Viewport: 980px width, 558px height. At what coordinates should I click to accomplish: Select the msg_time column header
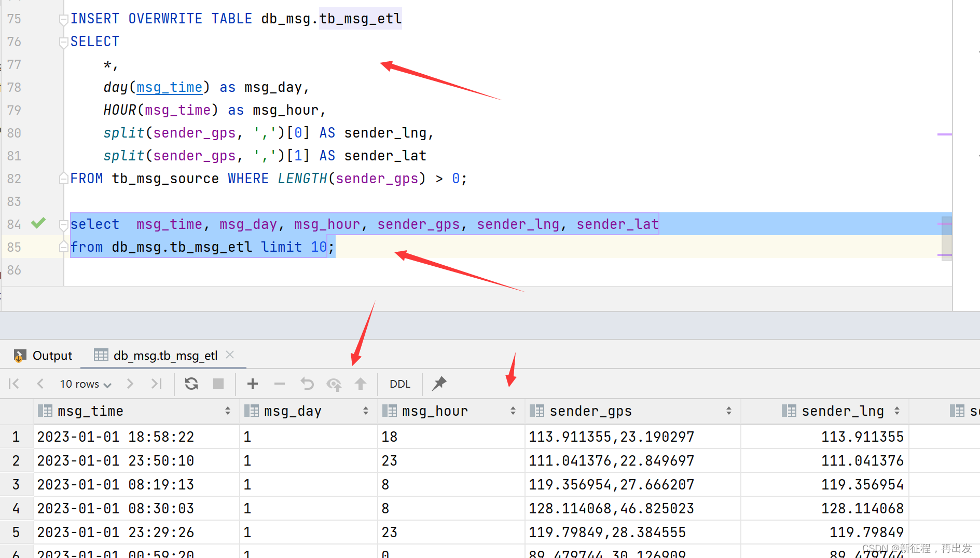136,411
